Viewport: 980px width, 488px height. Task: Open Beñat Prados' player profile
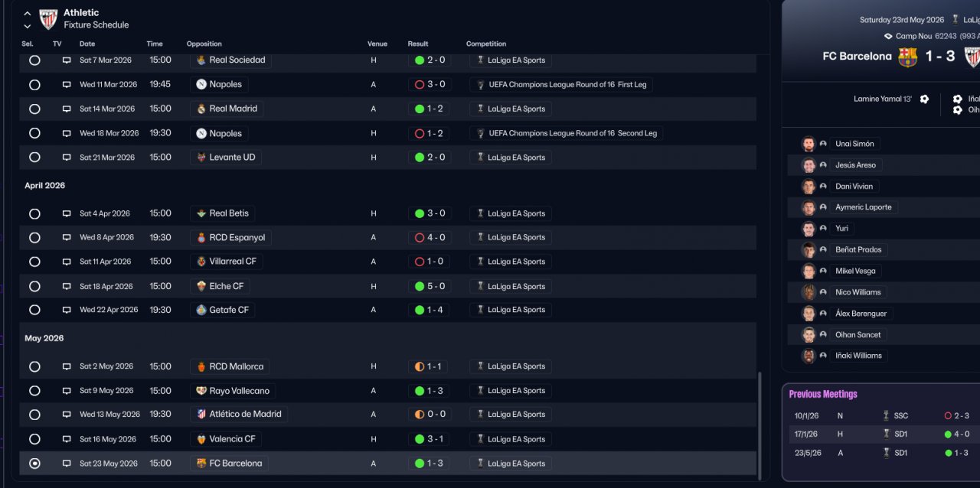point(858,250)
